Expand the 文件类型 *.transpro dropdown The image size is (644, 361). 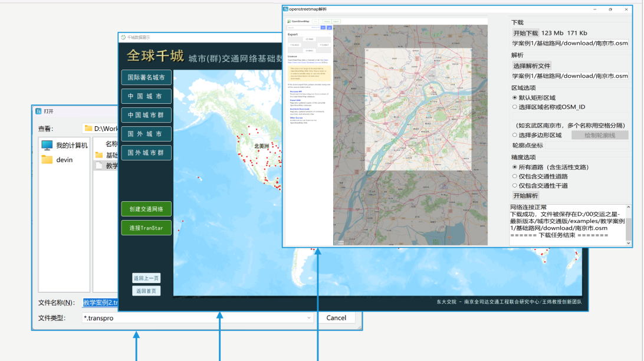[x=309, y=318]
